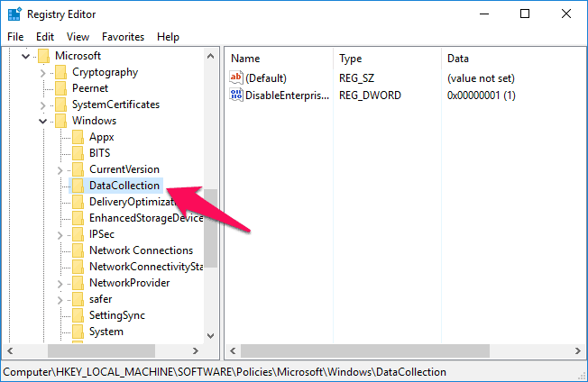This screenshot has height=382, width=588.
Task: Click the NetworkProvider folder icon
Action: tap(78, 283)
